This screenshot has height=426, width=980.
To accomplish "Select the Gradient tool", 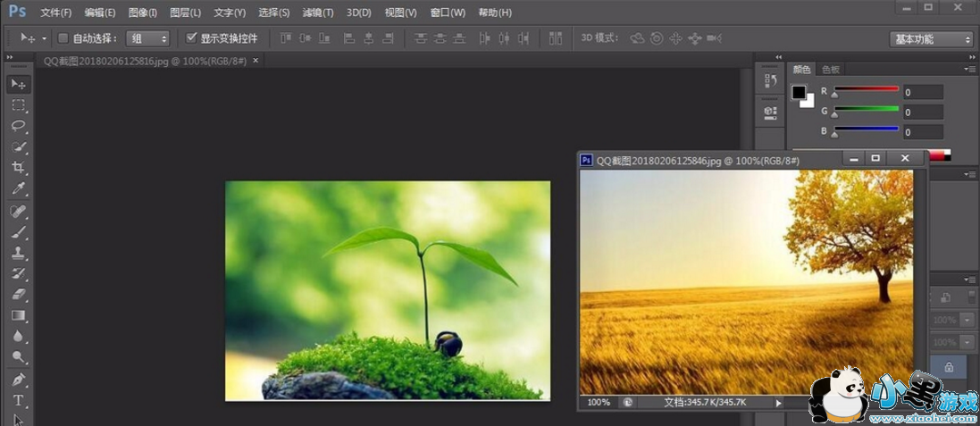I will [x=18, y=316].
